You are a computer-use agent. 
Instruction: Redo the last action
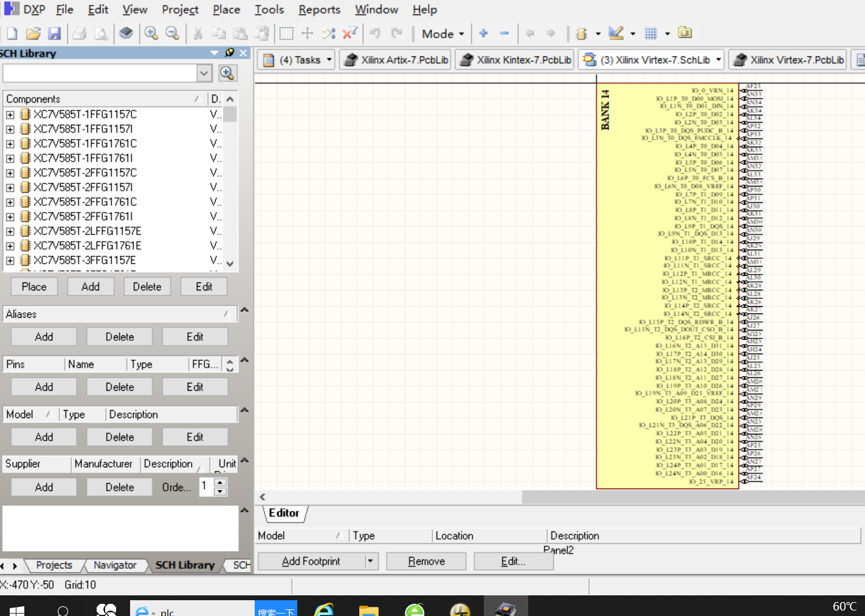pyautogui.click(x=396, y=33)
